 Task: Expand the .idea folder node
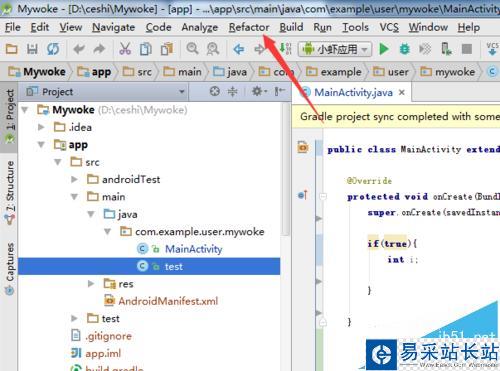tap(41, 127)
